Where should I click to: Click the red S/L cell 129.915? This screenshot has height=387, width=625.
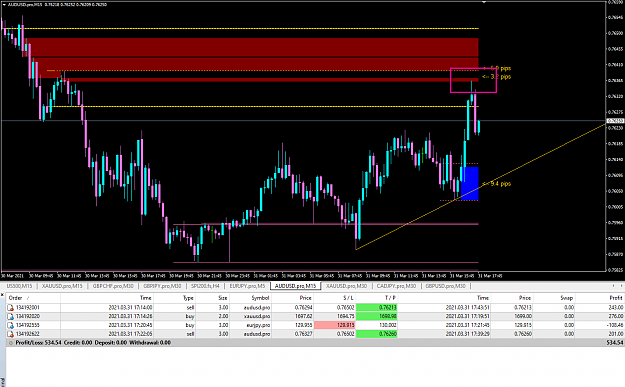(335, 325)
